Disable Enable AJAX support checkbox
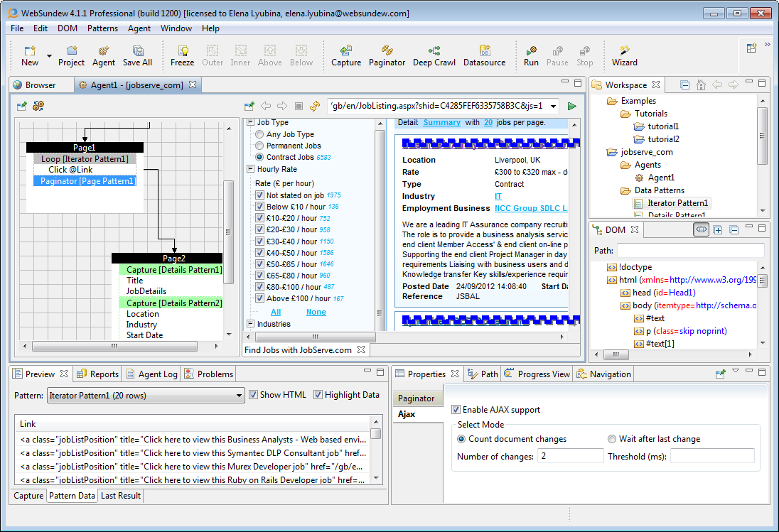The image size is (779, 532). pyautogui.click(x=456, y=410)
